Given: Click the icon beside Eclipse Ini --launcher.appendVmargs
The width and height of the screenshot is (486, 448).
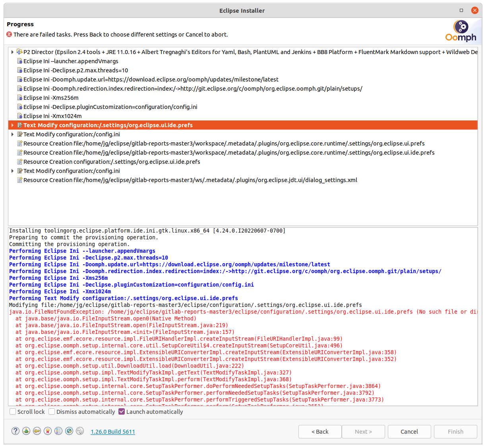Looking at the screenshot, I should coord(19,61).
